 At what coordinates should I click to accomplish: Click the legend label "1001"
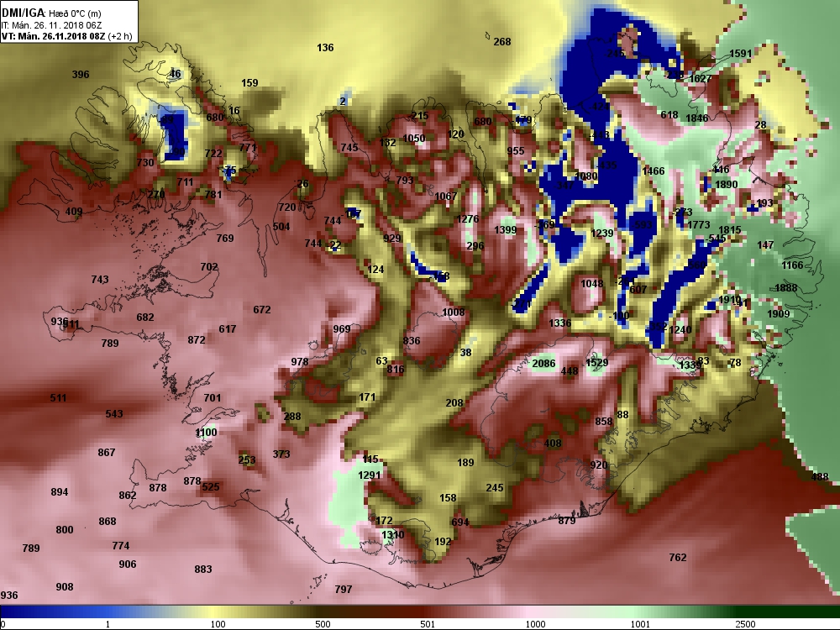point(639,624)
